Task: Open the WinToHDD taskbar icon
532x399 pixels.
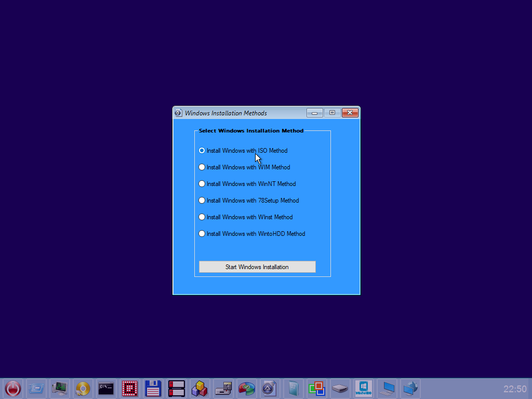Action: tap(363, 389)
